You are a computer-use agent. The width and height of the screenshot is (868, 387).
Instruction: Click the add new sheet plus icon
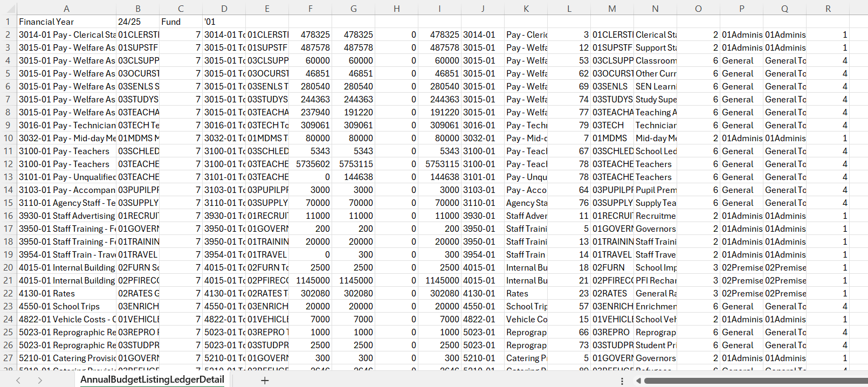[x=265, y=381]
